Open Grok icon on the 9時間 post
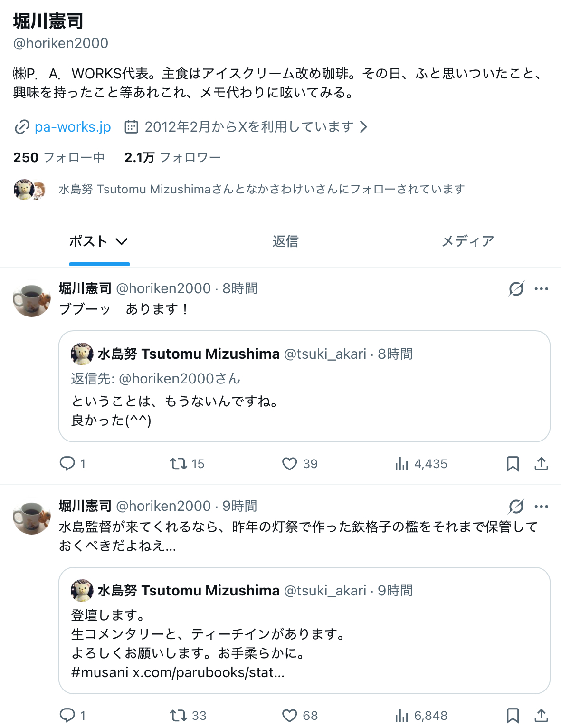 pyautogui.click(x=516, y=506)
